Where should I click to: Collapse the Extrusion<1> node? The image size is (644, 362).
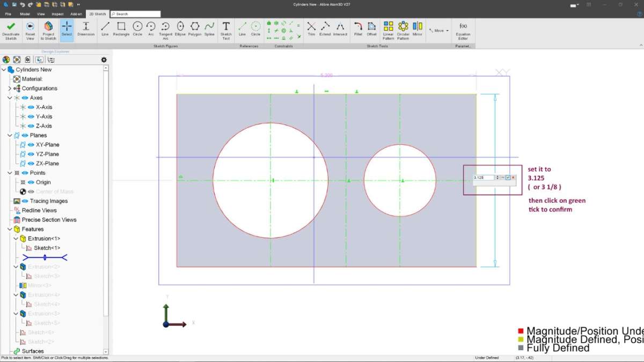[16, 239]
